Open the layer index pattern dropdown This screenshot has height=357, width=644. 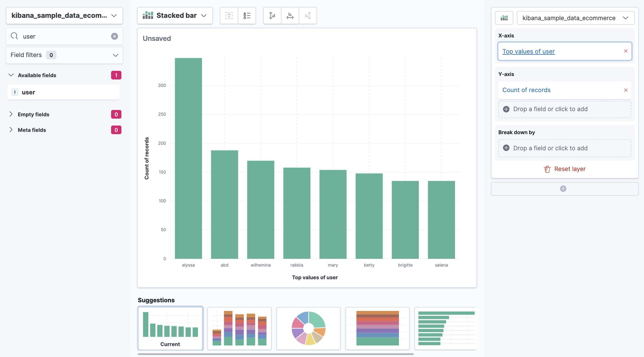[575, 18]
